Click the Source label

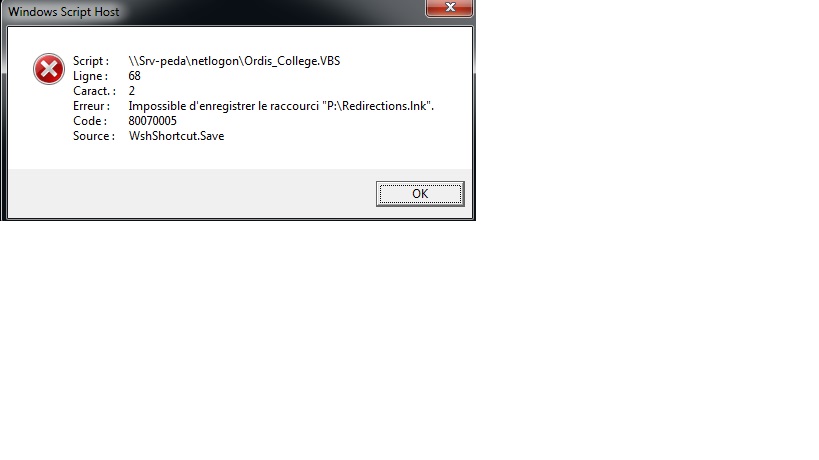(x=94, y=136)
